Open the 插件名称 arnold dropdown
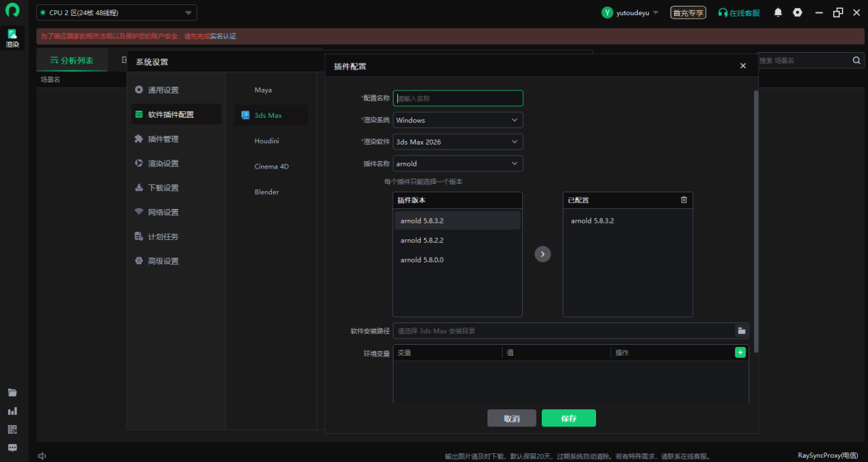This screenshot has height=462, width=868. [457, 163]
